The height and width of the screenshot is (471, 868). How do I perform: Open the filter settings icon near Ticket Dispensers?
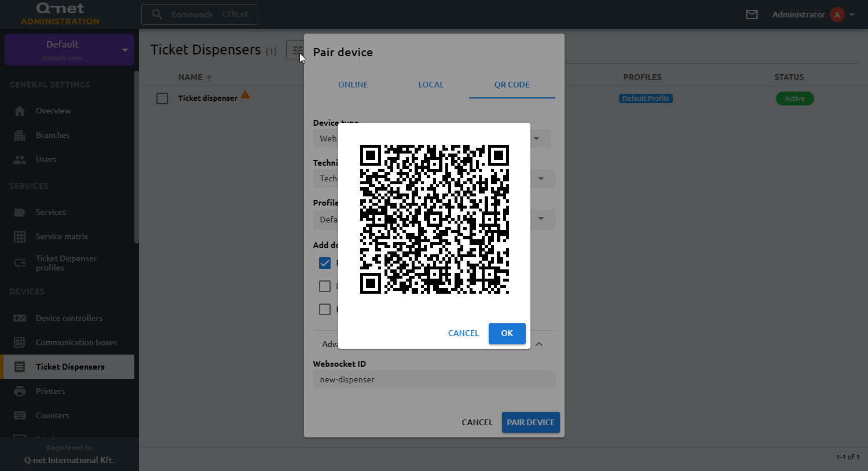point(295,50)
